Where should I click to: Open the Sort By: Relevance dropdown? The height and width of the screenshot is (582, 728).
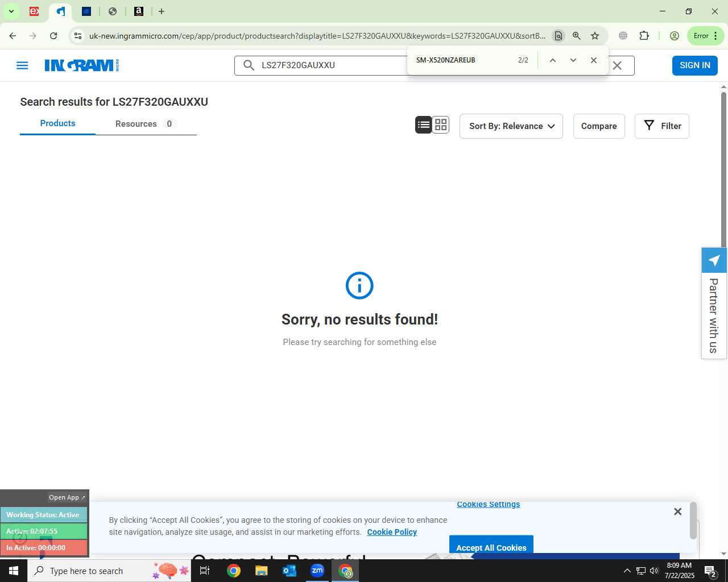point(511,126)
